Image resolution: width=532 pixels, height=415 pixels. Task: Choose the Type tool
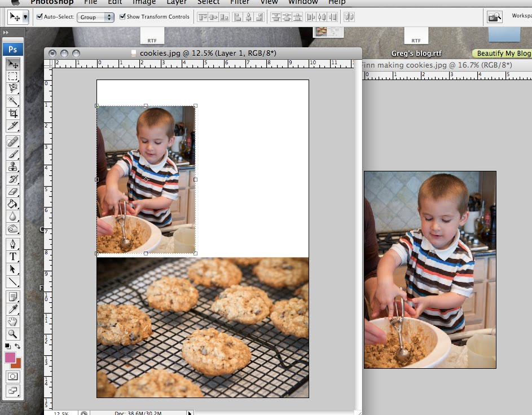pos(12,257)
